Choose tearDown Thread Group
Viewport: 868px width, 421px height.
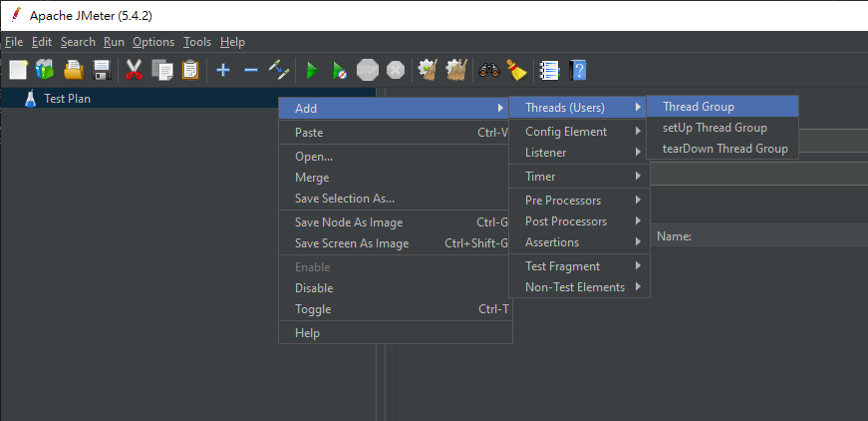click(723, 149)
